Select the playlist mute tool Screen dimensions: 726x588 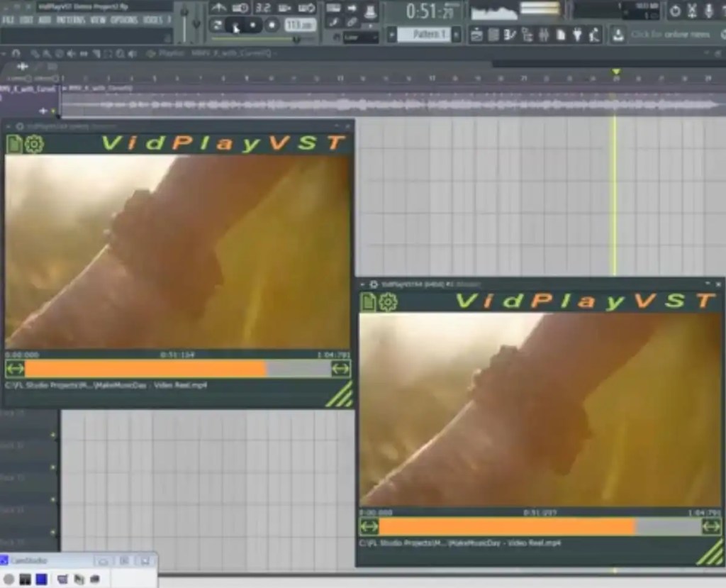coord(72,54)
